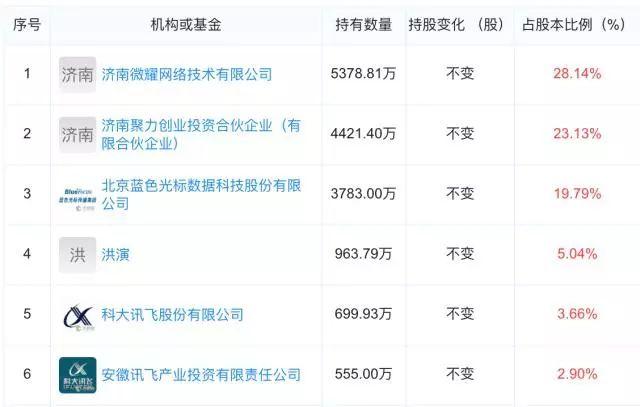Click the 济南 logo beside 济南聚力创业投资合伙企业
The image size is (640, 407).
coord(78,134)
